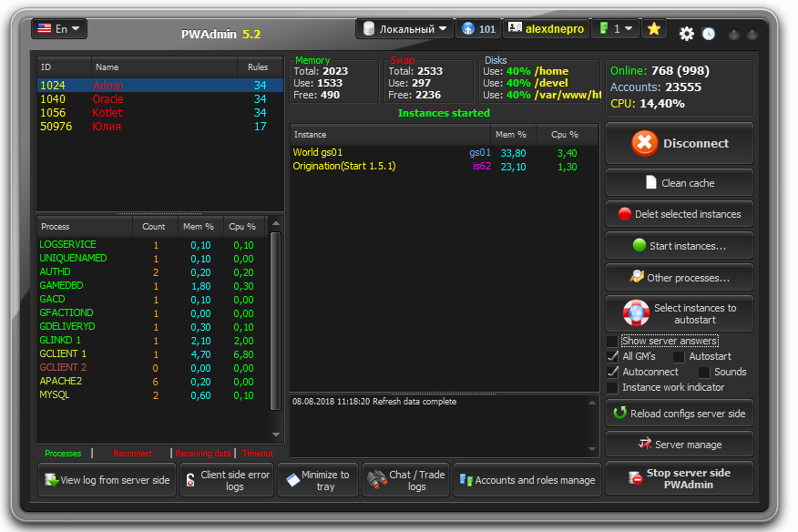Sort the GM list by Rules column header
Screen dimensions: 798x532
pyautogui.click(x=258, y=66)
